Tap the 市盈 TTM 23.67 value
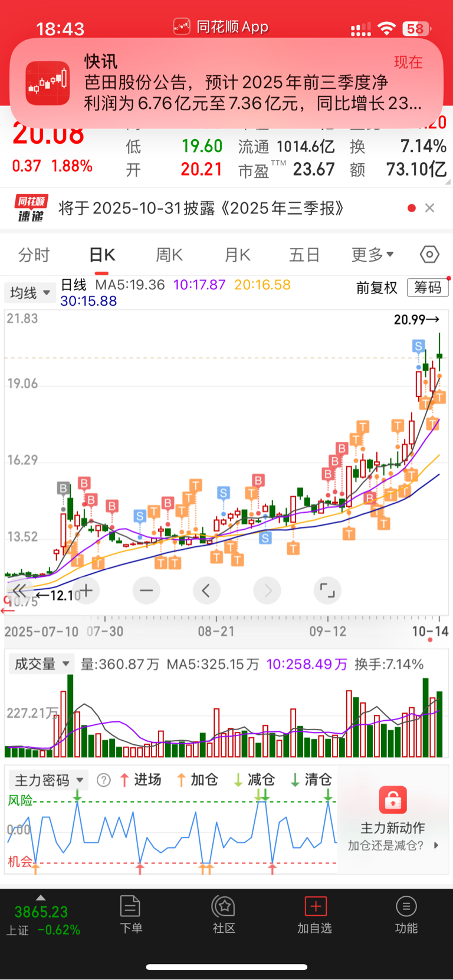The width and height of the screenshot is (453, 980). pos(287,170)
